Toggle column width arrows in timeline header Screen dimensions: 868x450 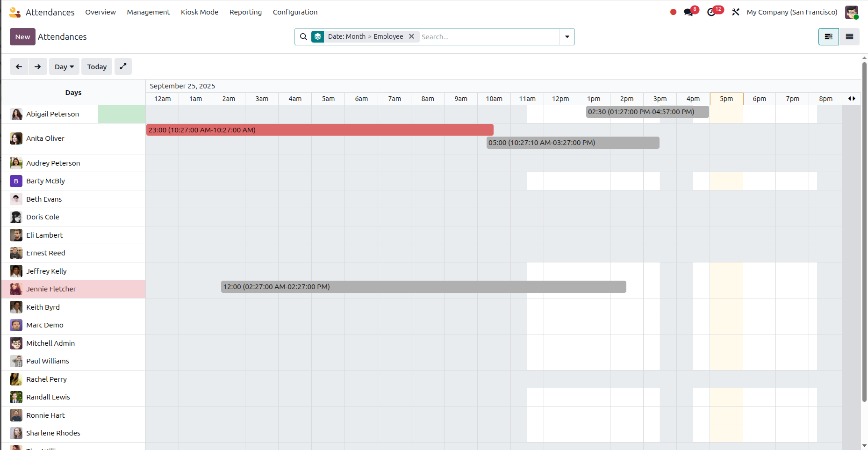tap(852, 99)
